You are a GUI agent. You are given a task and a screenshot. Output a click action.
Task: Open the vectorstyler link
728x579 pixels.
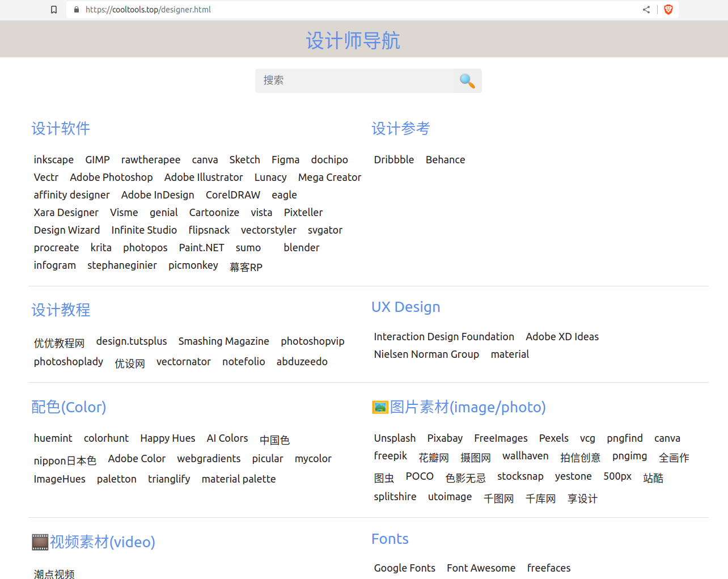[269, 230]
